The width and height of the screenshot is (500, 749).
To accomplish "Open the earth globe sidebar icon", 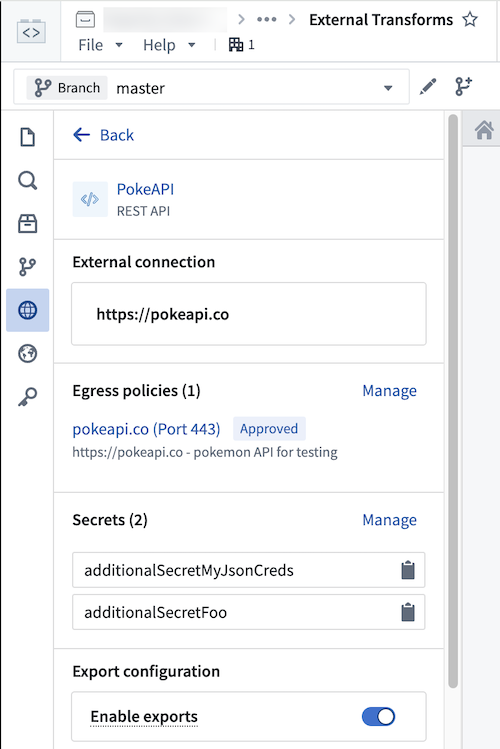I will pyautogui.click(x=27, y=353).
